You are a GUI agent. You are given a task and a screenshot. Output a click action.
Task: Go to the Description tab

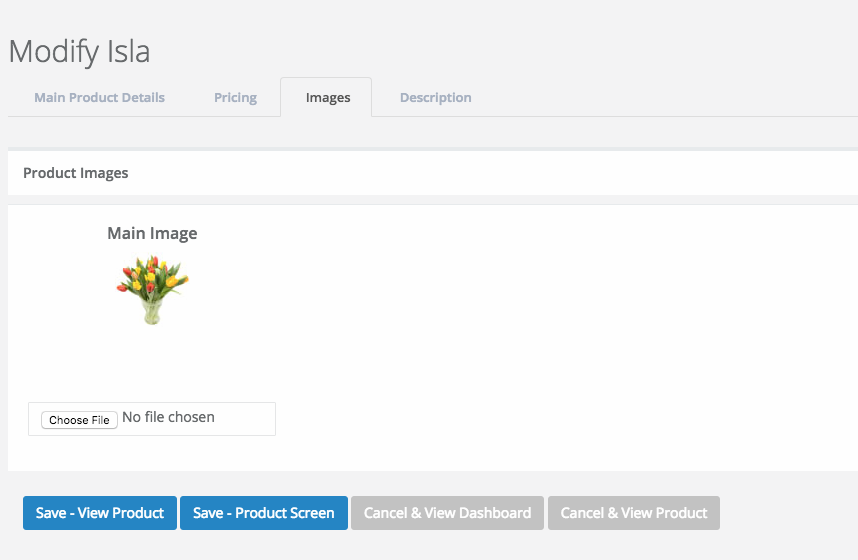pyautogui.click(x=436, y=97)
